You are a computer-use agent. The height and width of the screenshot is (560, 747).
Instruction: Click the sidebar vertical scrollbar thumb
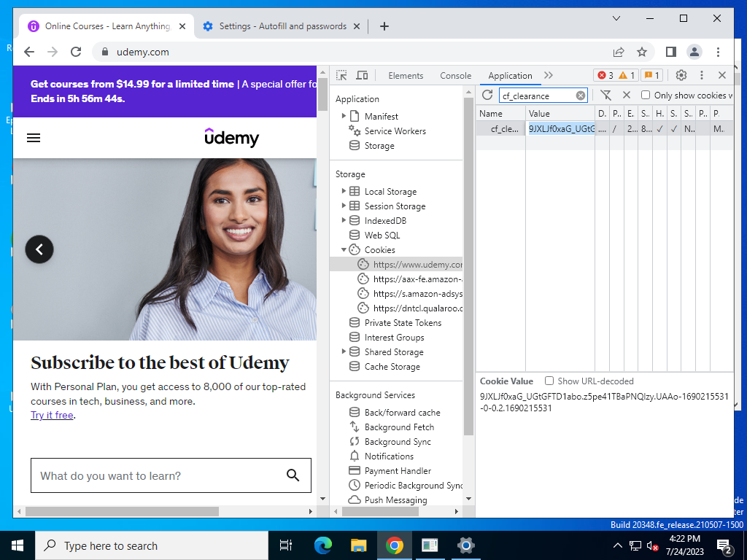(x=468, y=265)
